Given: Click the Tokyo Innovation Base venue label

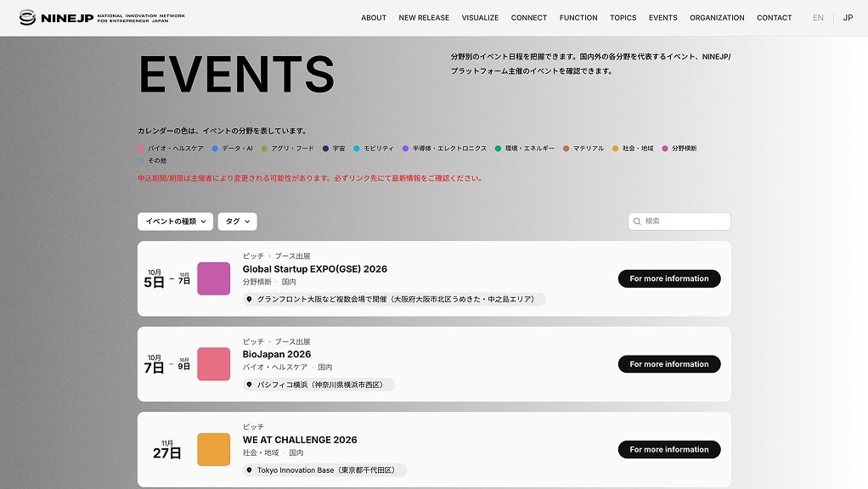Looking at the screenshot, I should pyautogui.click(x=327, y=470).
